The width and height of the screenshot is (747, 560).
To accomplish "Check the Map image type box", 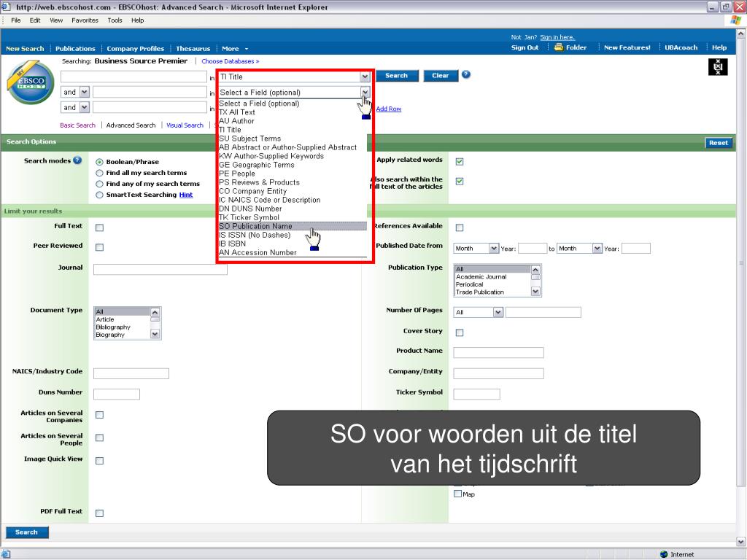I will [458, 494].
